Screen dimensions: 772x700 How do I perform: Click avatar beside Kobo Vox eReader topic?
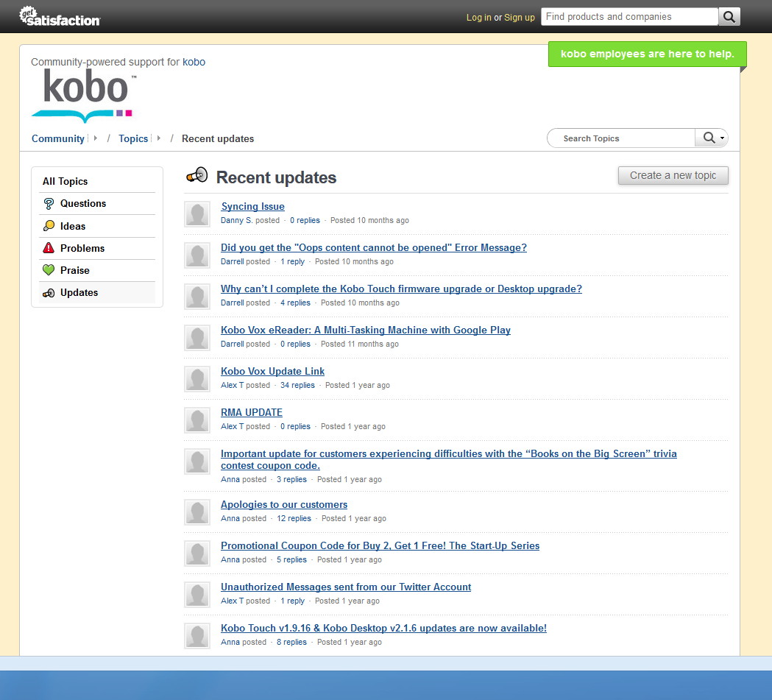(x=197, y=338)
